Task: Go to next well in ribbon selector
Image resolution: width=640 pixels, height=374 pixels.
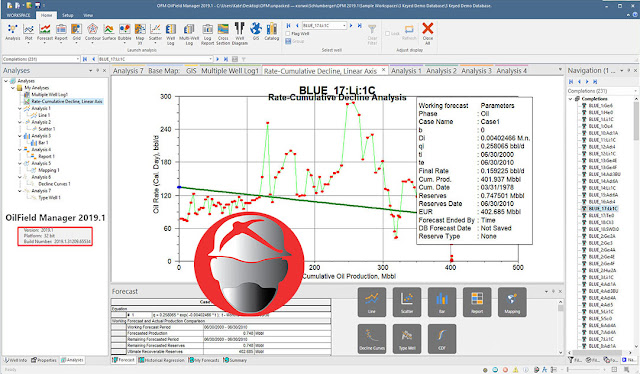Action: click(351, 25)
